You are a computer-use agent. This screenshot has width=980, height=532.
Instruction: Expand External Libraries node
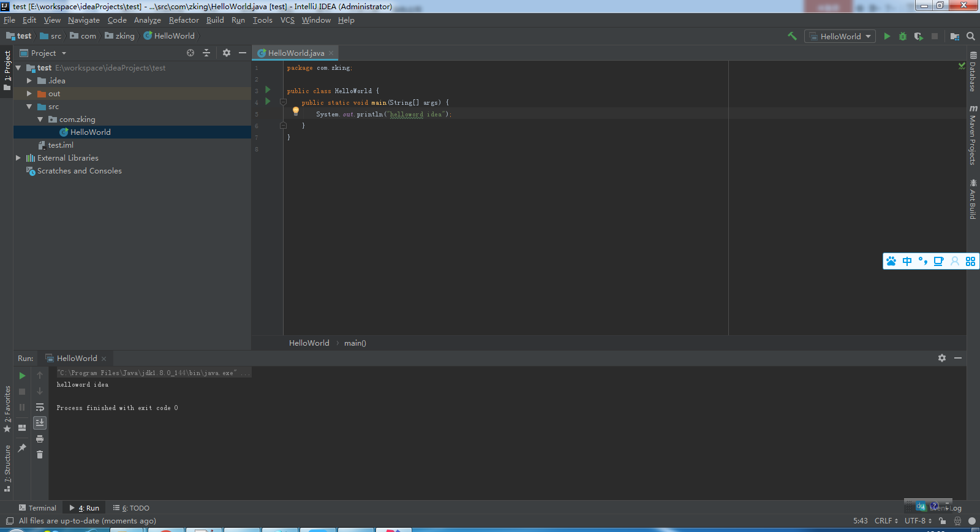click(x=18, y=158)
